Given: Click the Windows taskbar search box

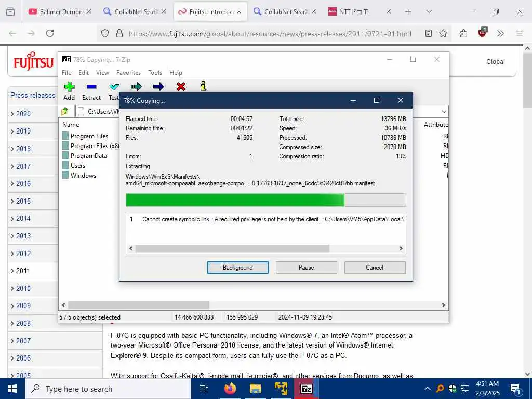Looking at the screenshot, I should (x=108, y=389).
